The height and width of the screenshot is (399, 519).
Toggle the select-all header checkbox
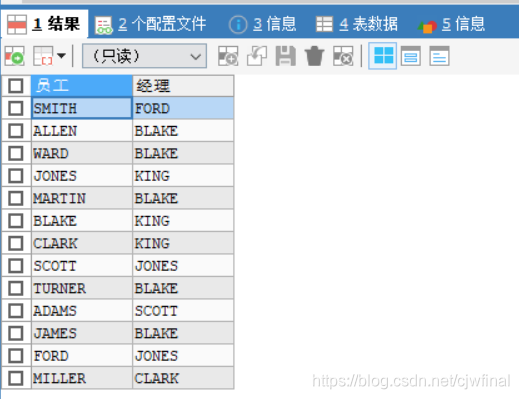[x=16, y=86]
